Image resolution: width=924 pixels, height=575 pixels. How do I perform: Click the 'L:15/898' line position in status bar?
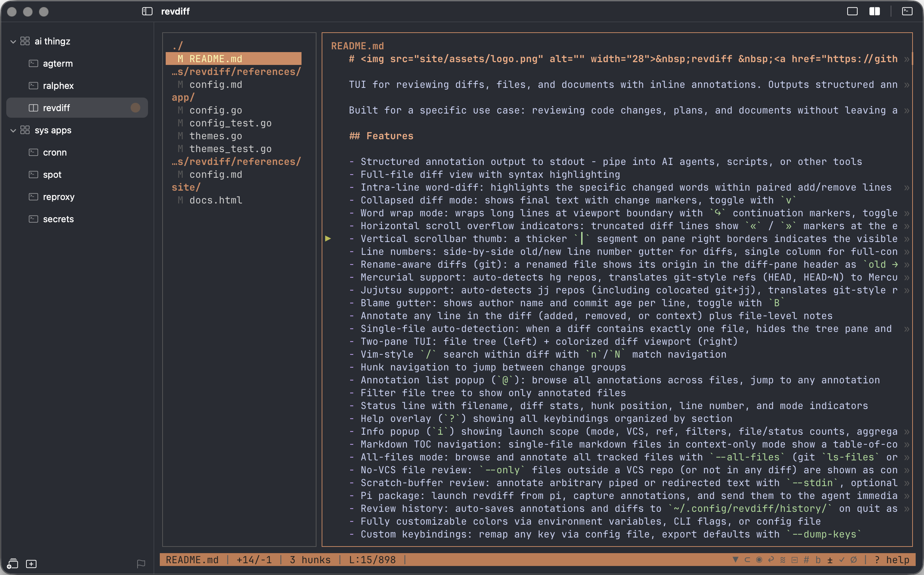click(372, 559)
